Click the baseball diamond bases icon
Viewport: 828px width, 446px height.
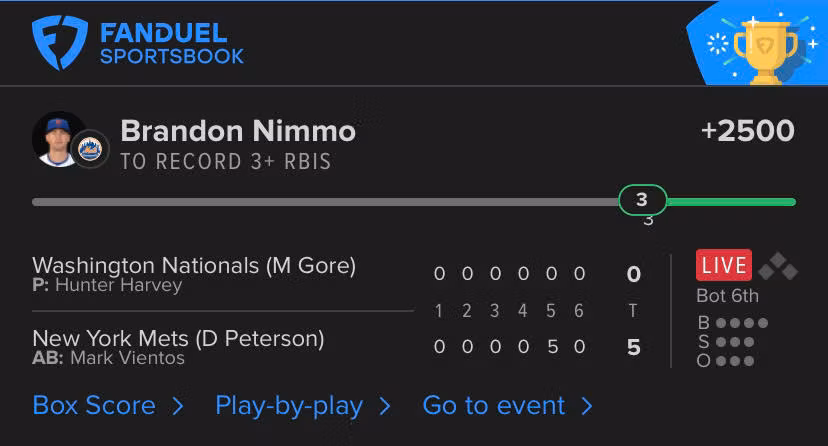coord(778,266)
